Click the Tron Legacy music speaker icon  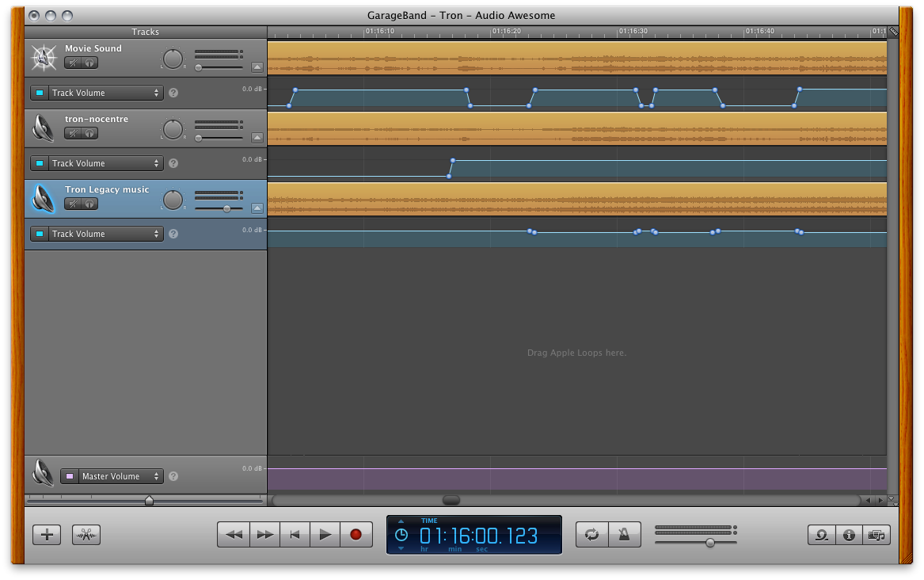(44, 199)
